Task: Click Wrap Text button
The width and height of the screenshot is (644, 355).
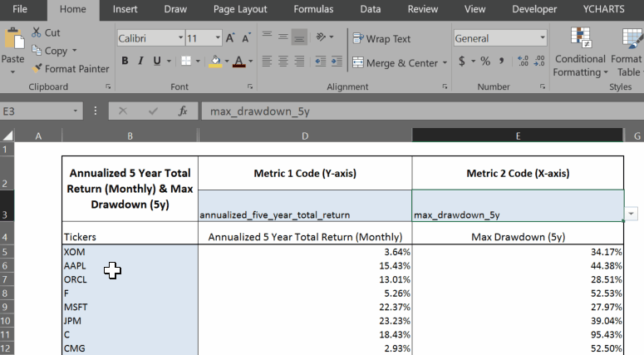Action: pyautogui.click(x=381, y=38)
